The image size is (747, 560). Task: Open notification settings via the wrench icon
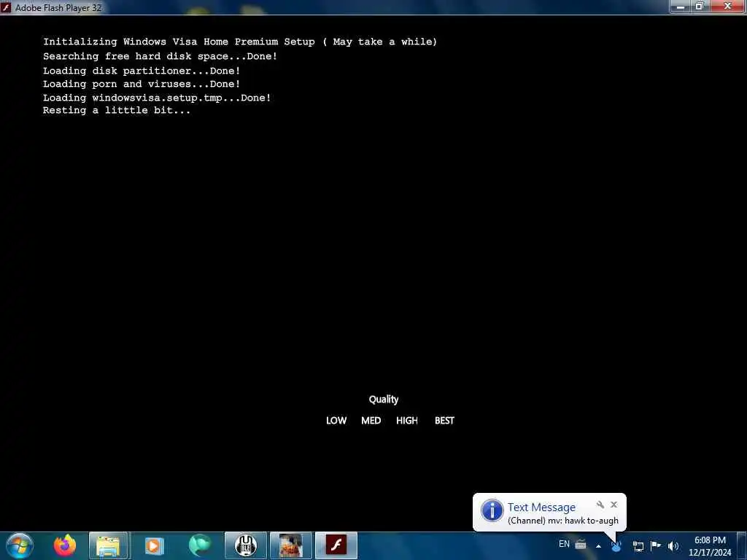coord(600,505)
